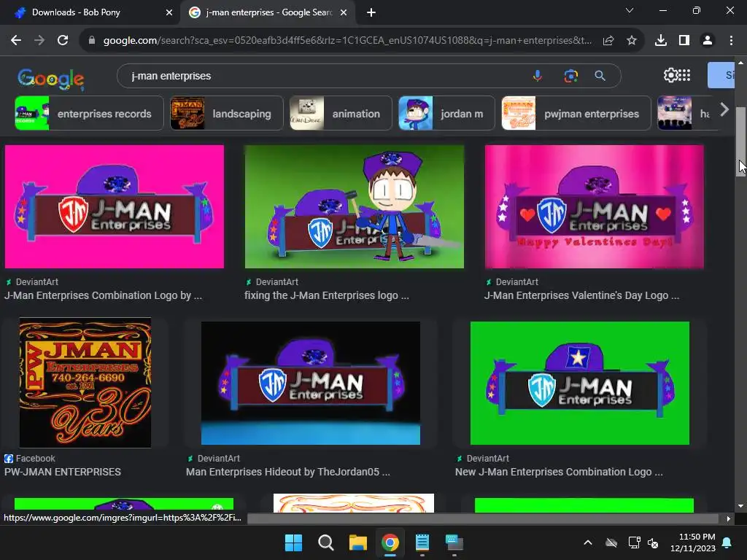
Task: Click the forward navigation arrow
Action: tap(39, 41)
